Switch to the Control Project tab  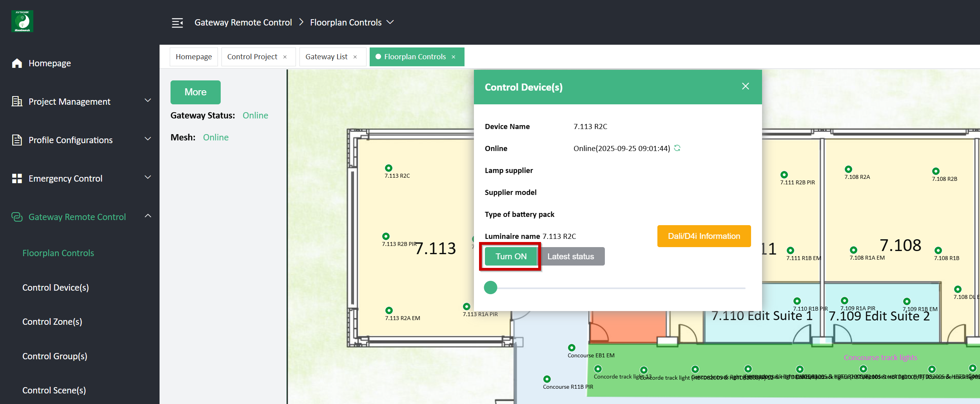pyautogui.click(x=252, y=57)
